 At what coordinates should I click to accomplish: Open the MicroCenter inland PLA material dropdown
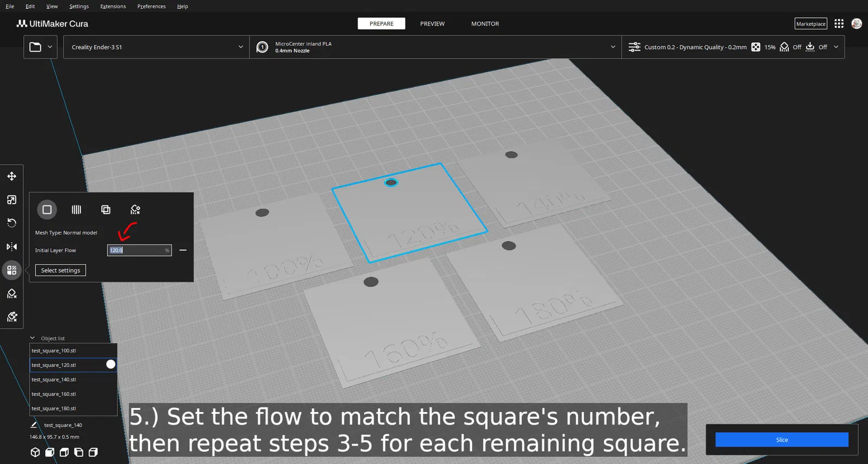click(435, 47)
